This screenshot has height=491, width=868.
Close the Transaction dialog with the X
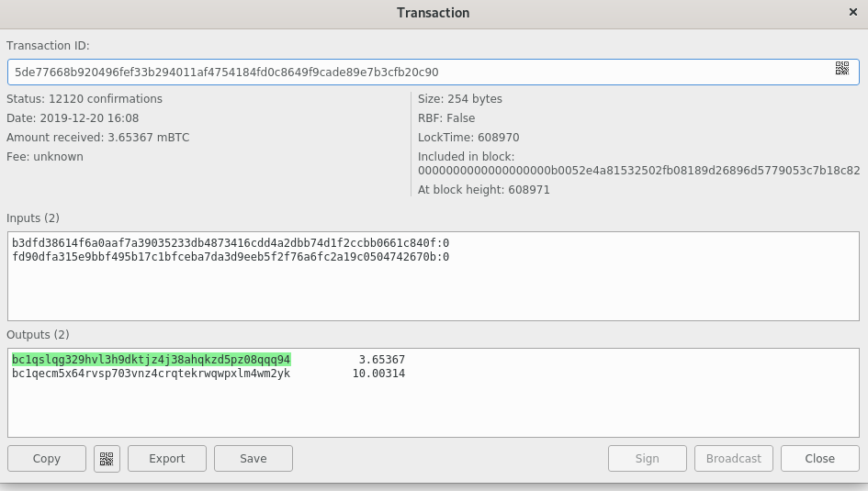[x=853, y=12]
